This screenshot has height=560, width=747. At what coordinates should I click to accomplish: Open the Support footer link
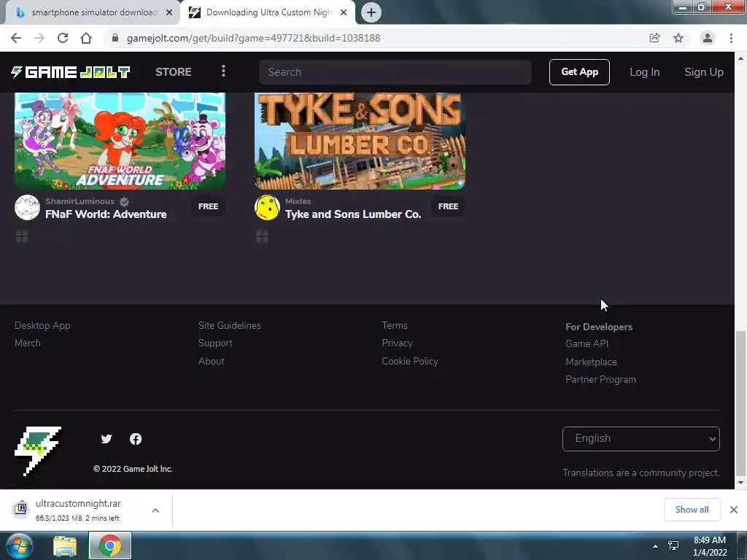(215, 343)
